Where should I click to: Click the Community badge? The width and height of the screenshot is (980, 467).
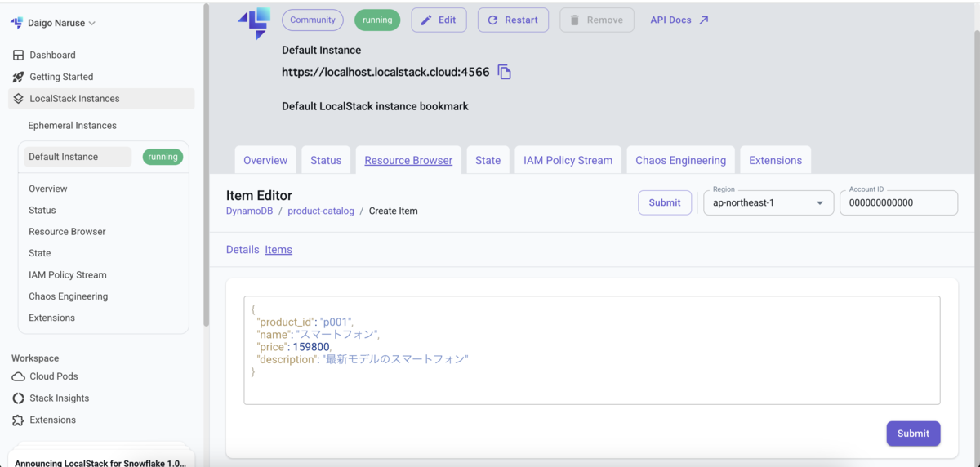[313, 20]
